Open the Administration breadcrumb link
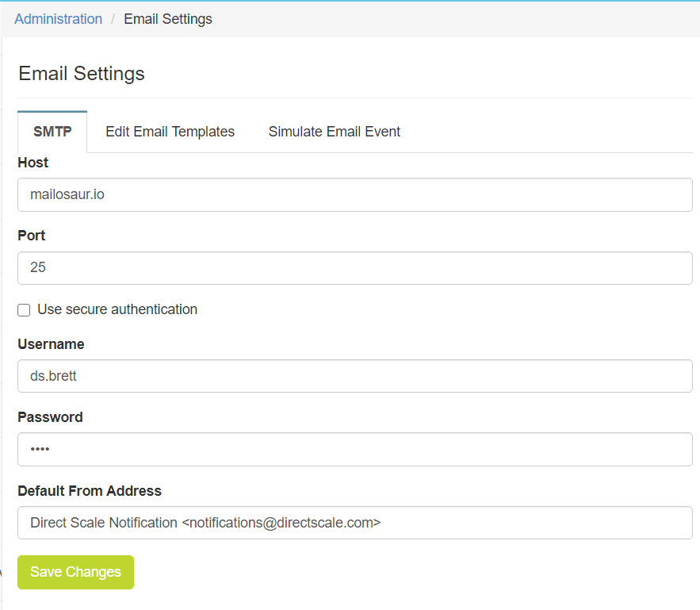 58,19
